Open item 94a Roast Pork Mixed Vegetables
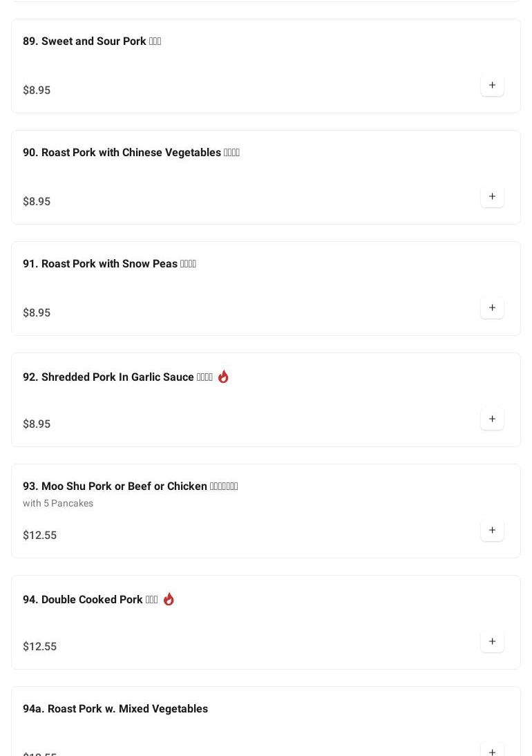 tap(115, 709)
